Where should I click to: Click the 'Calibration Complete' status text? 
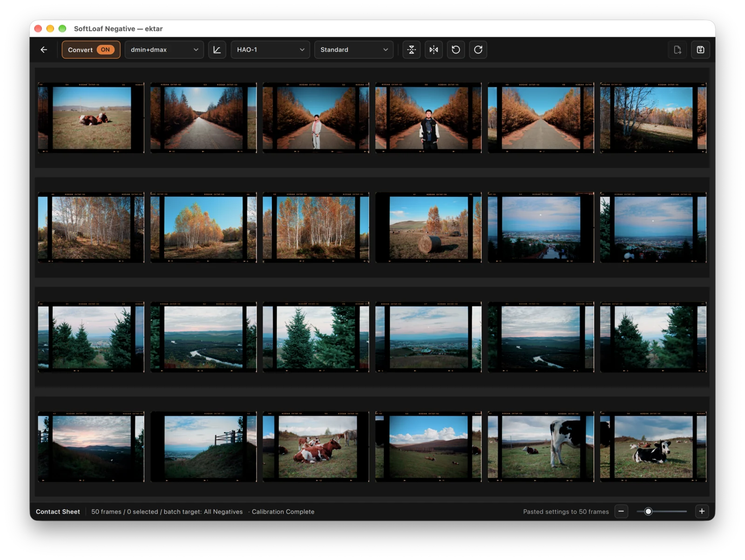coord(283,512)
